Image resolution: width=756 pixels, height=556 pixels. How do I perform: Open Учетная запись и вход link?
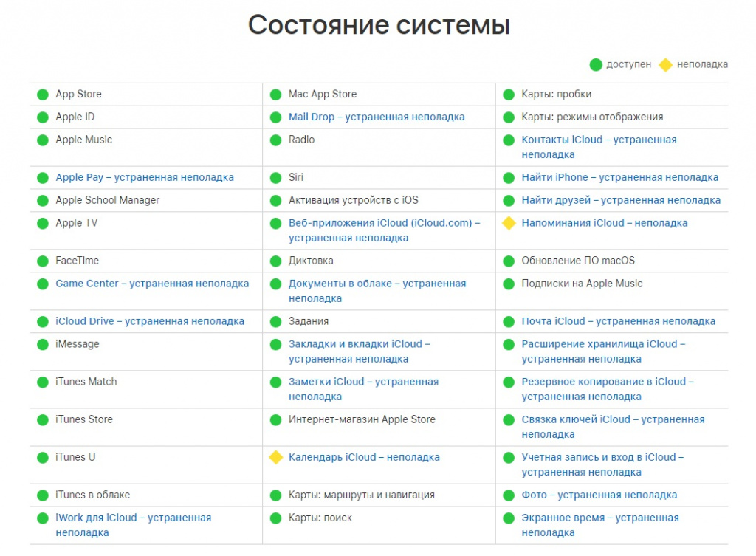(602, 464)
